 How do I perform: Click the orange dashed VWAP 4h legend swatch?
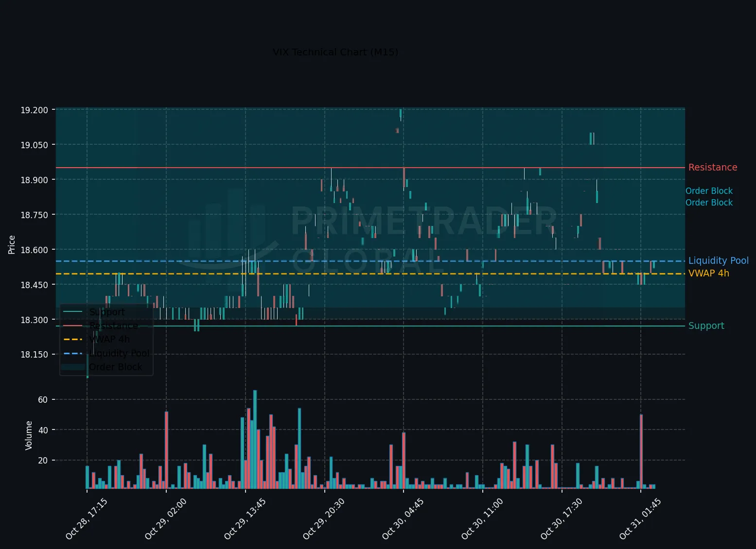point(73,339)
